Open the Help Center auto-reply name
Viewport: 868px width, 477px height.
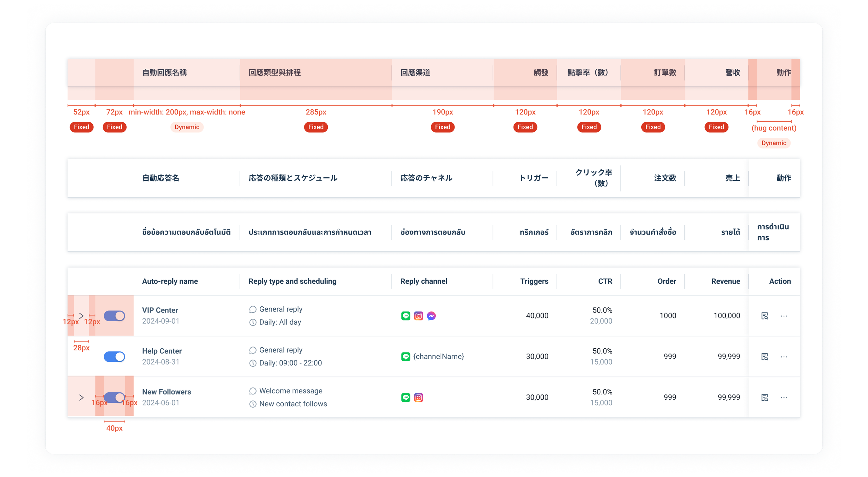(x=162, y=351)
